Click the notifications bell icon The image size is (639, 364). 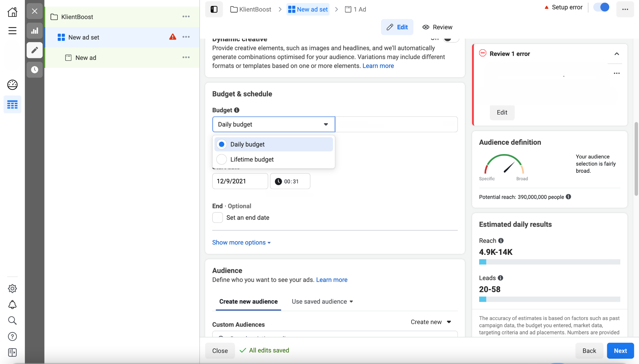tap(12, 304)
